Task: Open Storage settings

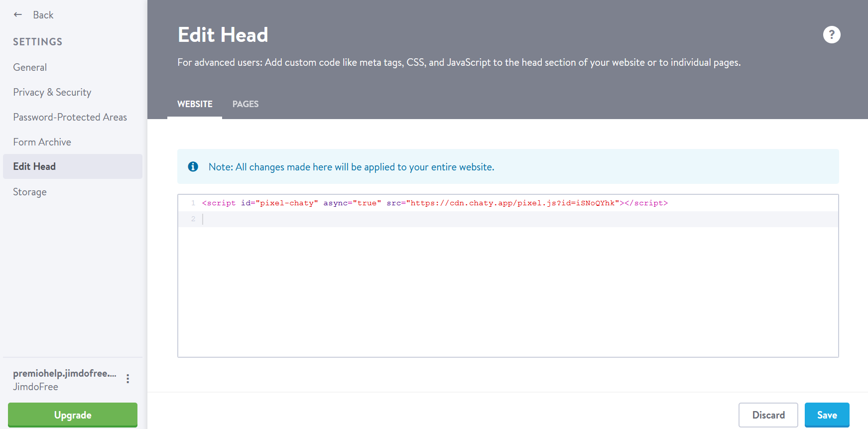Action: point(30,192)
